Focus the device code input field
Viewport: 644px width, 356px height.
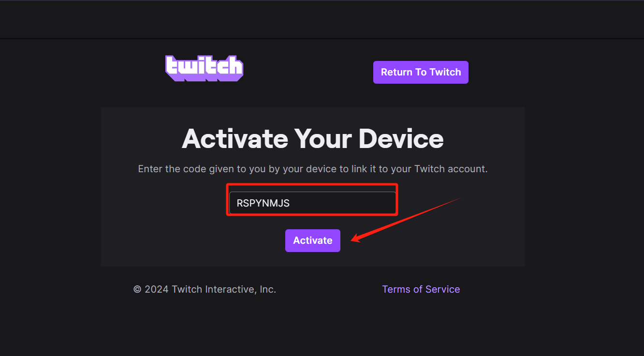pyautogui.click(x=312, y=203)
